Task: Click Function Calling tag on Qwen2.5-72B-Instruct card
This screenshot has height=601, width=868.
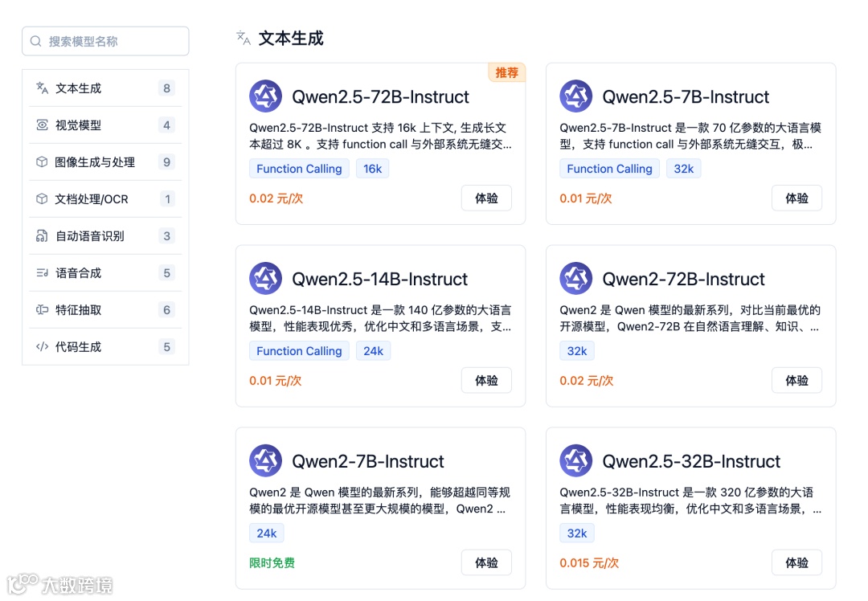Action: (x=299, y=169)
